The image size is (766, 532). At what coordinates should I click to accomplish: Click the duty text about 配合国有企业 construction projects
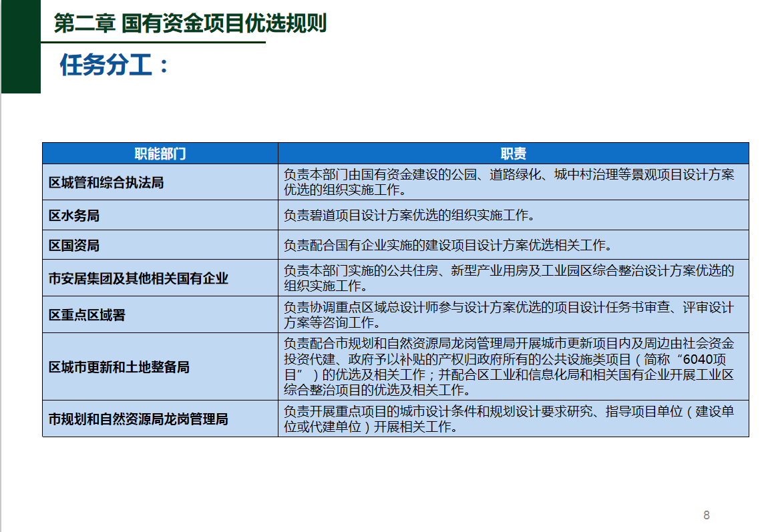[x=447, y=245]
